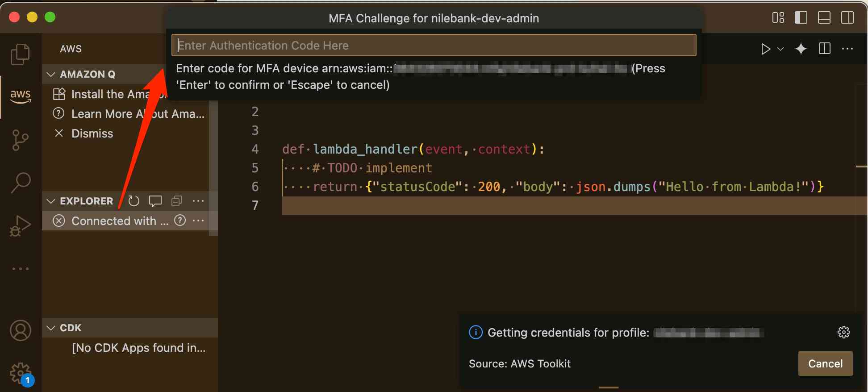Open the Accounts menu icon
The width and height of the screenshot is (868, 392).
pyautogui.click(x=20, y=331)
